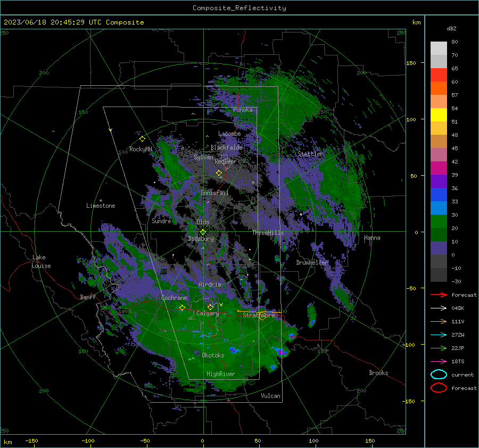Viewport: 479px width, 448px height.
Task: Click the Blackfalds town label
Action: pyautogui.click(x=226, y=148)
